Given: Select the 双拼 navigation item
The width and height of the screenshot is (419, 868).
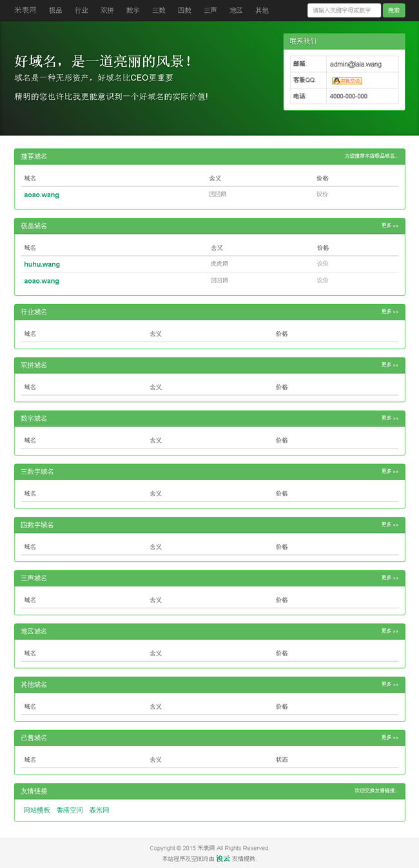Looking at the screenshot, I should coord(107,10).
